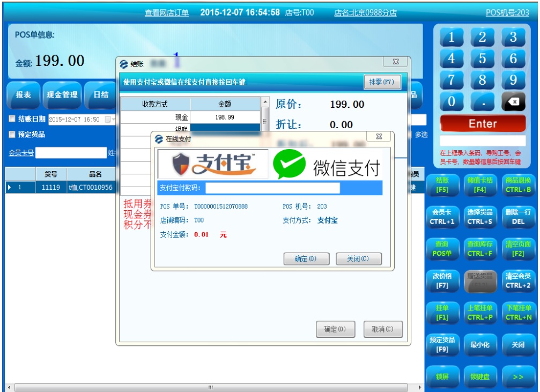Tap numeric keypad digit 5
The image size is (540, 392).
(x=482, y=58)
